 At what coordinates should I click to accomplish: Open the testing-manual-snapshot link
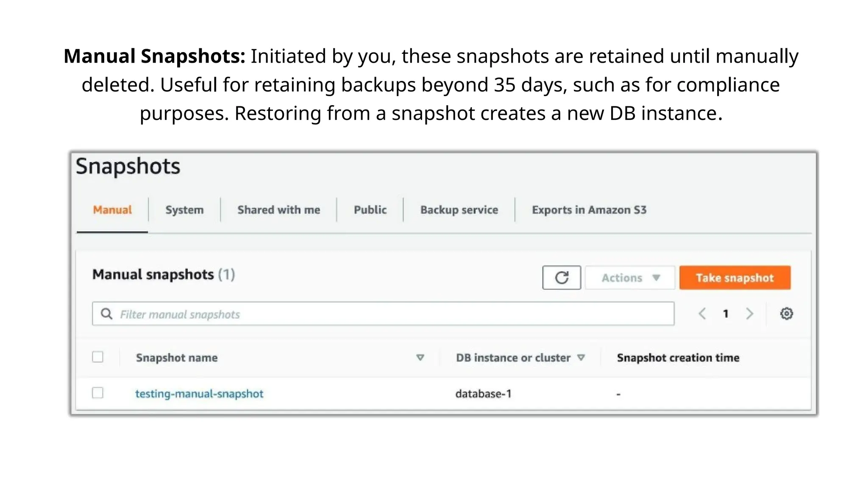click(x=199, y=394)
